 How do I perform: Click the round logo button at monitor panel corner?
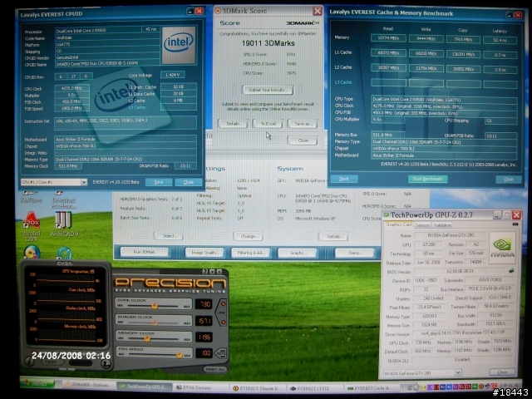106,364
